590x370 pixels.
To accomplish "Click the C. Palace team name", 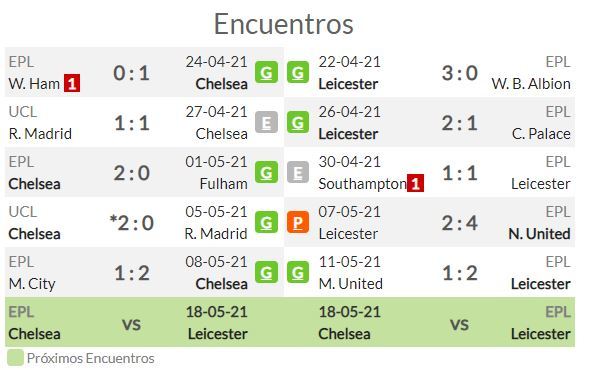I will click(541, 134).
